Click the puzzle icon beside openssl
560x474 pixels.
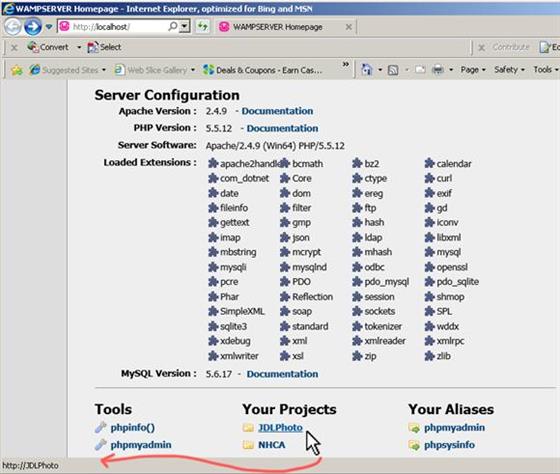(x=429, y=267)
